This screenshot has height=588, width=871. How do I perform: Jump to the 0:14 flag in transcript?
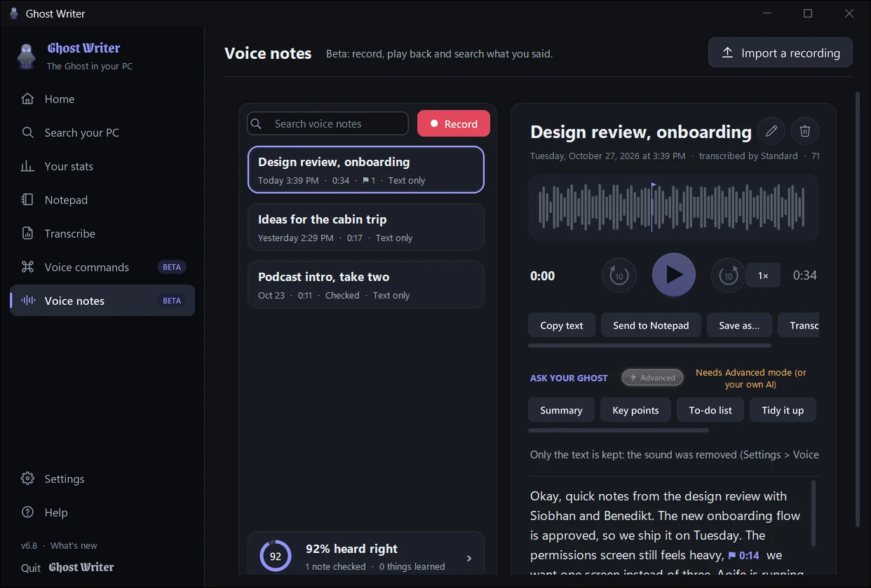pos(744,555)
